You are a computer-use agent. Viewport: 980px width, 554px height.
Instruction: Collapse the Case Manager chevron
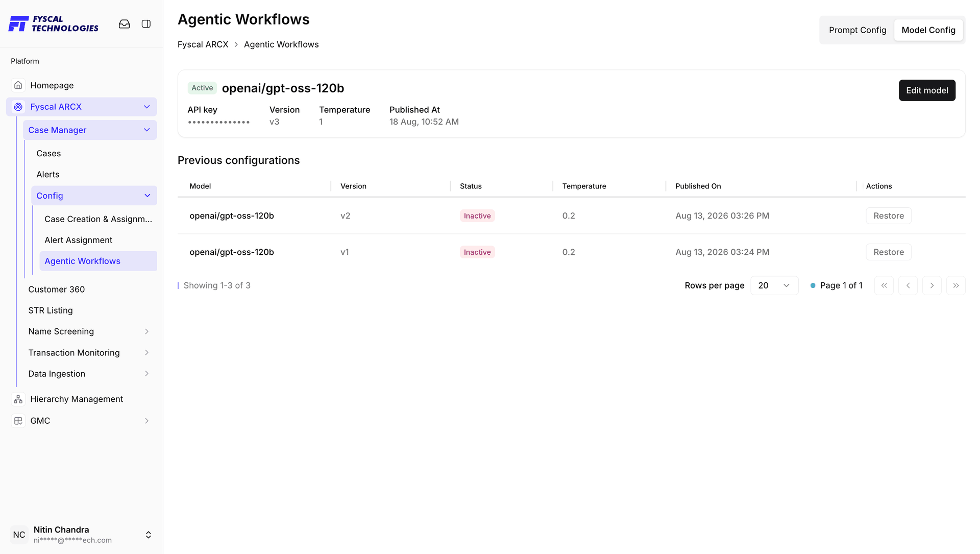coord(147,130)
